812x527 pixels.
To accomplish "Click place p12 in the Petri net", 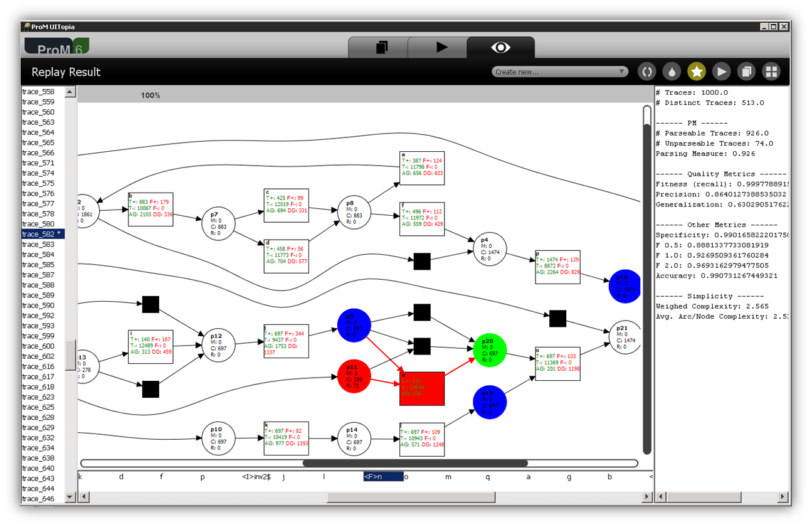I will coord(218,344).
